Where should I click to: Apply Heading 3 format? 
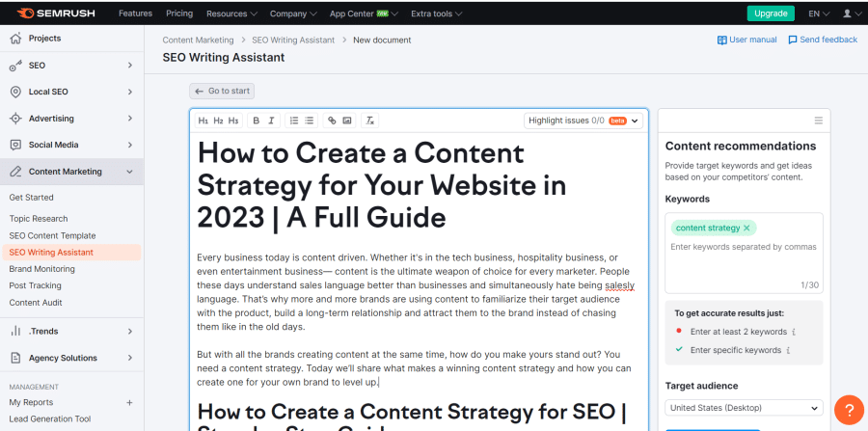point(233,121)
